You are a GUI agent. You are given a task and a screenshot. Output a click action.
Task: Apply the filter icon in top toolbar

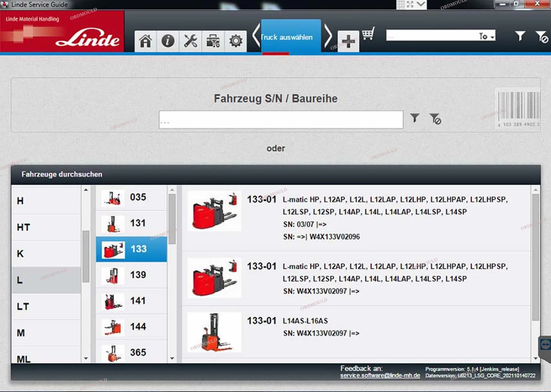tap(520, 36)
